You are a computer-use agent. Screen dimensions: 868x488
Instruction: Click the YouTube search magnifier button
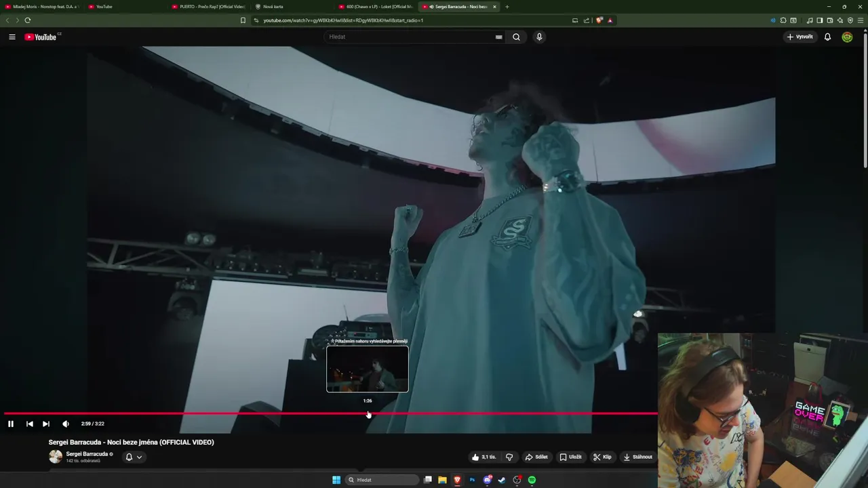pos(517,37)
